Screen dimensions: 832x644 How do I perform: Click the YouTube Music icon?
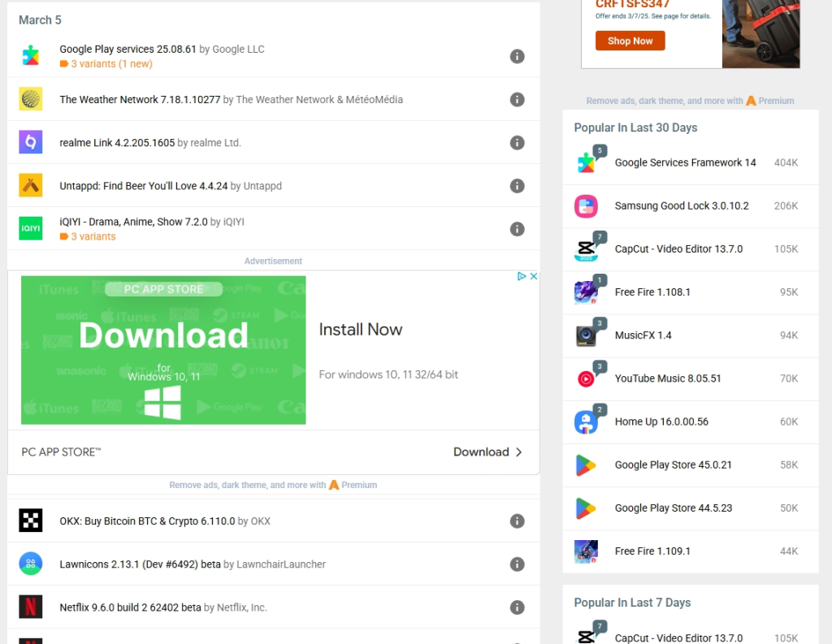coord(587,378)
